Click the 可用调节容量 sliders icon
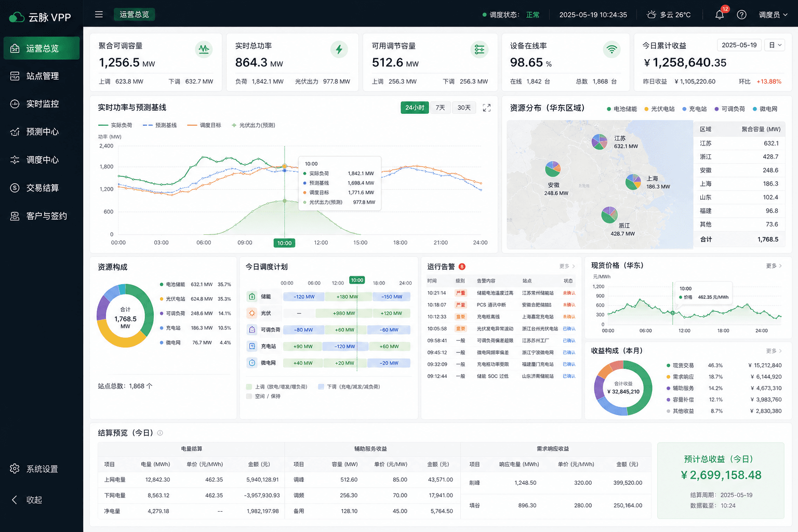This screenshot has width=798, height=532. pos(479,49)
